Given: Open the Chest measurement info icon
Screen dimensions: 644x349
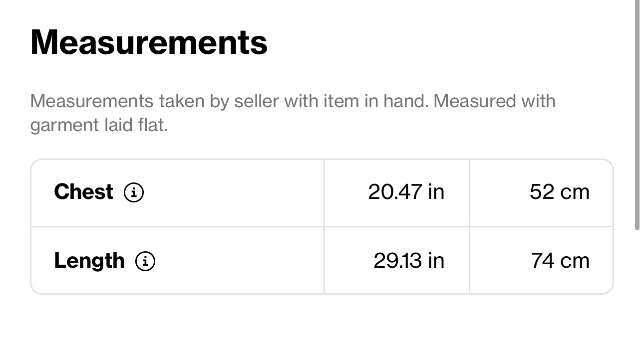Looking at the screenshot, I should (x=134, y=192).
